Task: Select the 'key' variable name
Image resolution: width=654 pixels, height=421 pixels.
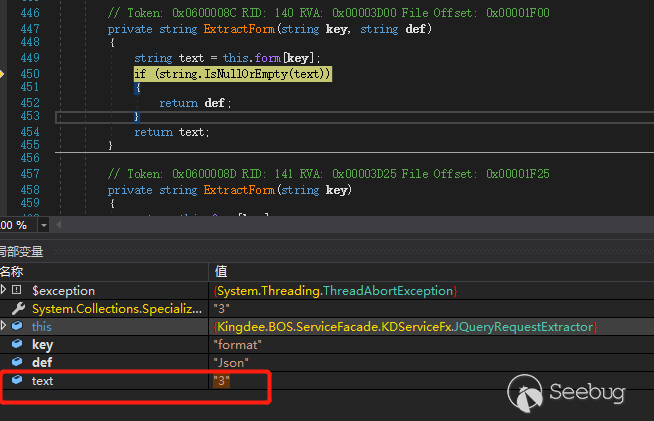Action: coord(43,345)
